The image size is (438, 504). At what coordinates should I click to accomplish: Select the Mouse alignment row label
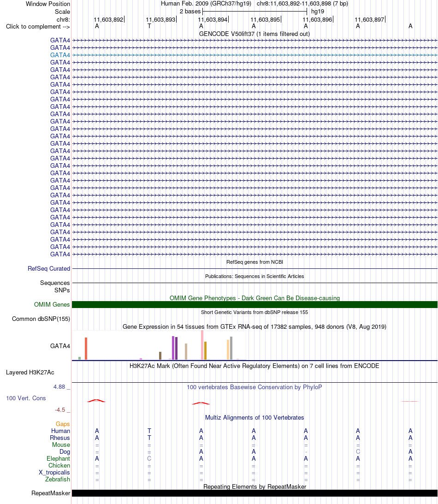[x=61, y=445]
